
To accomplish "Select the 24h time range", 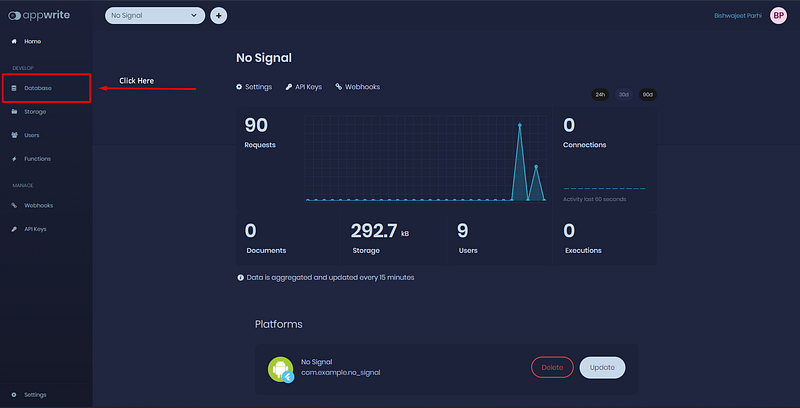I will point(600,94).
